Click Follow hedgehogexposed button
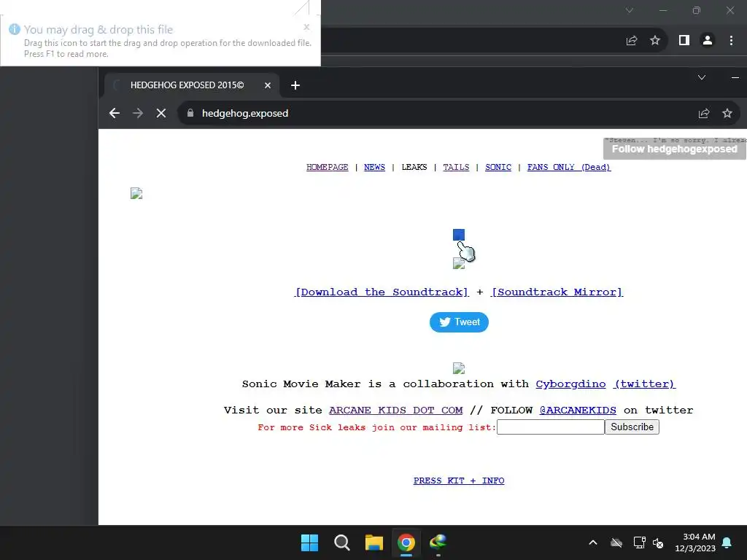Screen dimensions: 747x560 (675, 149)
